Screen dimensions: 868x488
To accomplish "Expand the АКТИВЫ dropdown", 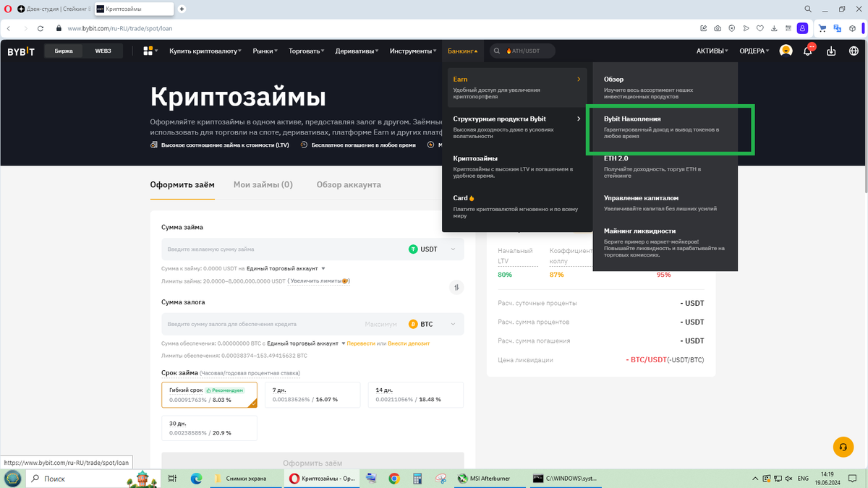I will (712, 51).
